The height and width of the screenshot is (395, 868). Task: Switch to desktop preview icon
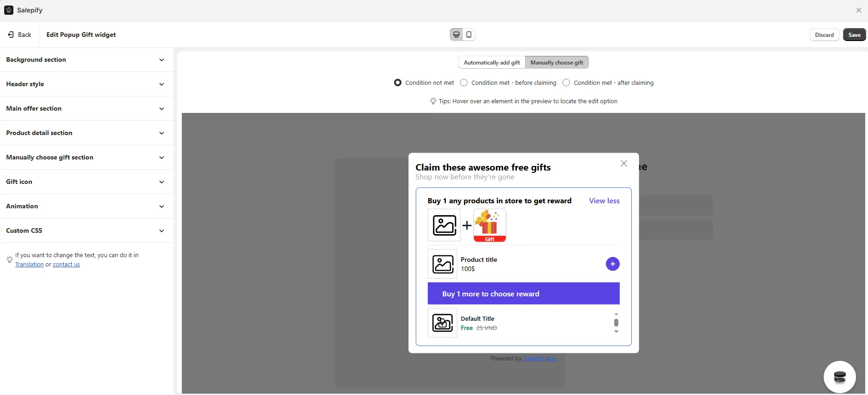(456, 35)
